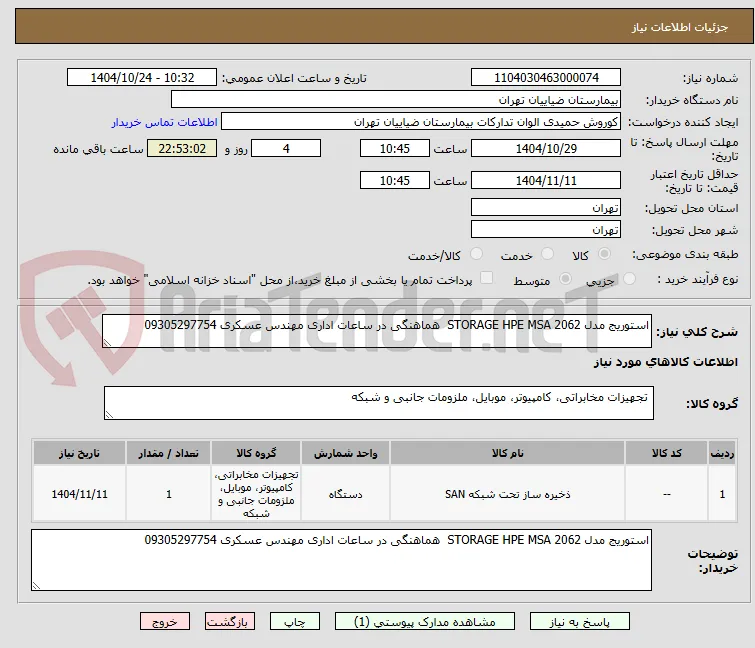Select the جزیی purchase type radio
755x648 pixels.
click(x=629, y=279)
